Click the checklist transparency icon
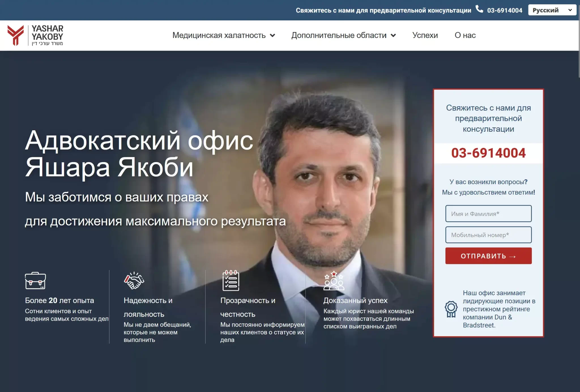 [x=231, y=280]
